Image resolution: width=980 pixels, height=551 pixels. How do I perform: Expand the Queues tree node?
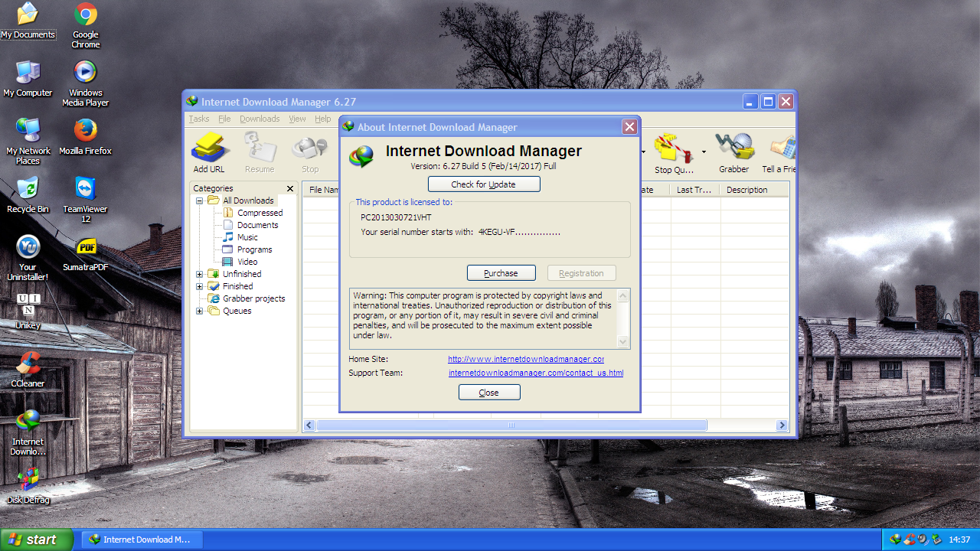(x=200, y=311)
